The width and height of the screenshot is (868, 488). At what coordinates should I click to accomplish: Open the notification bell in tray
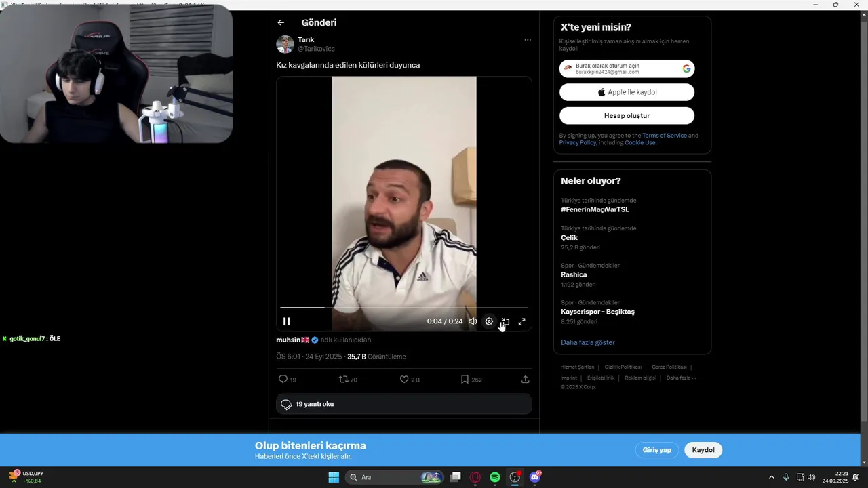point(856,477)
